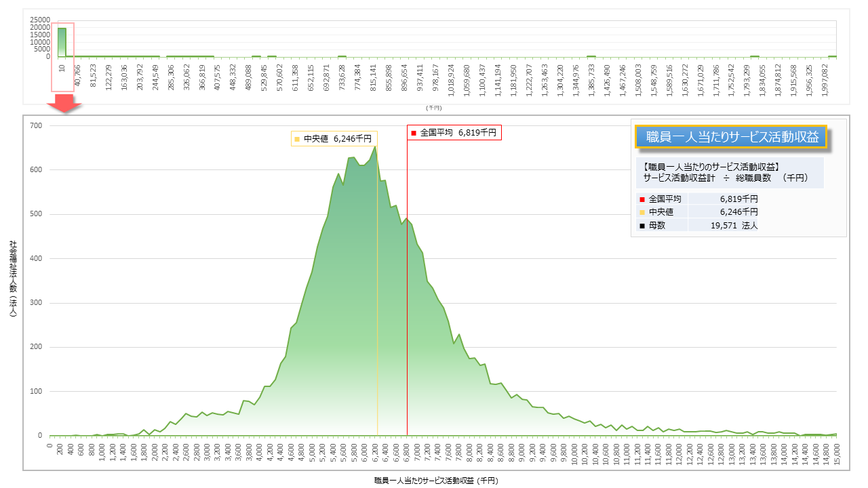Click the y-axis value 300 on main chart
The height and width of the screenshot is (488, 868).
(x=36, y=303)
